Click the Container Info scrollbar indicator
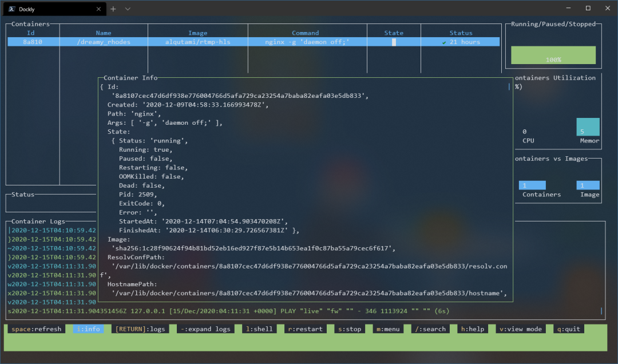This screenshot has height=364, width=618. [x=509, y=86]
